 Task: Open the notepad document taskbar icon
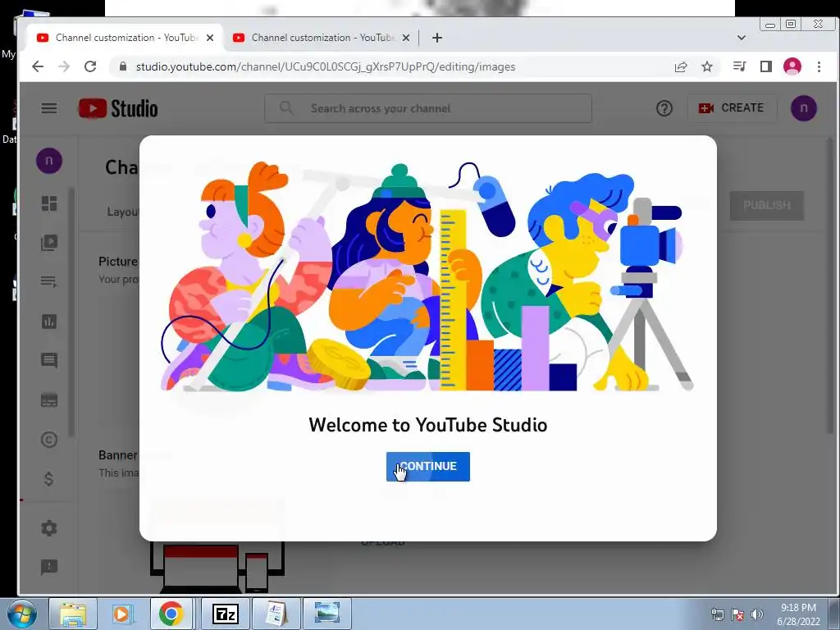tap(276, 614)
